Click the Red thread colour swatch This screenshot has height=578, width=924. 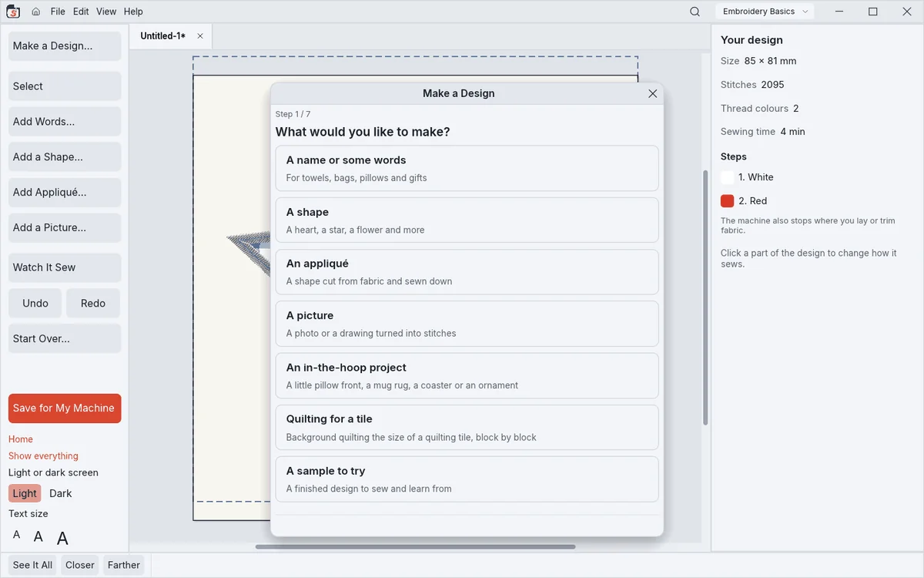pos(727,201)
